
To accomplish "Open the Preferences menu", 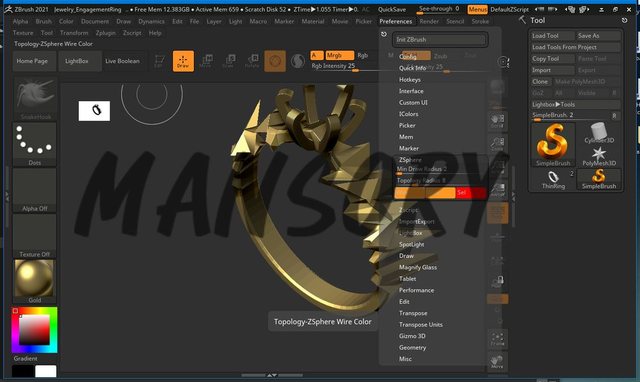I will point(396,21).
